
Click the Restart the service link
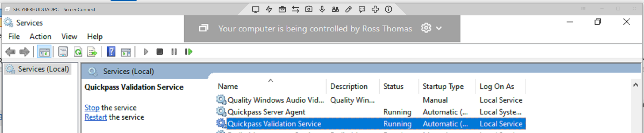tap(96, 117)
